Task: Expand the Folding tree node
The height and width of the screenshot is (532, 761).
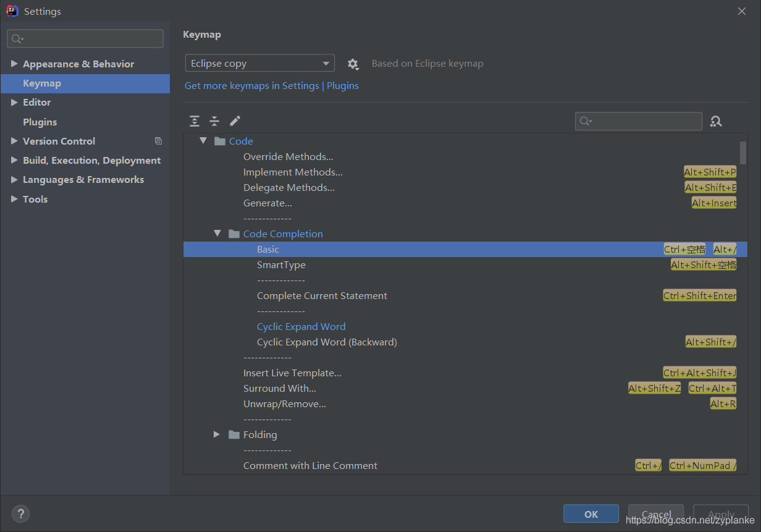Action: tap(216, 434)
